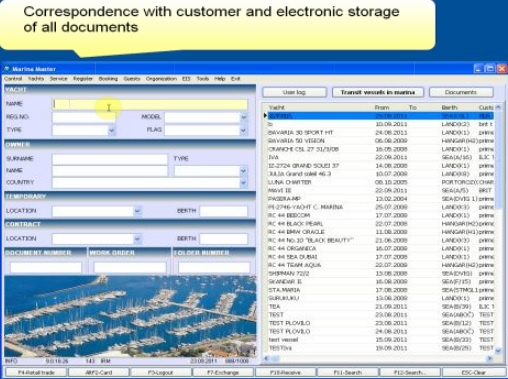Screen dimensions: 508x379
Task: Select the STA.MARIA row
Action: click(x=380, y=290)
